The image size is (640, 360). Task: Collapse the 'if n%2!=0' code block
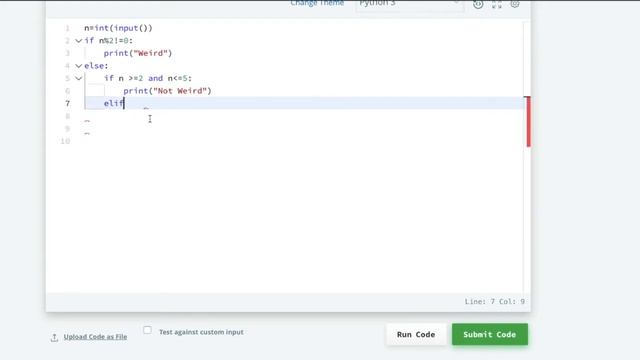tap(79, 40)
